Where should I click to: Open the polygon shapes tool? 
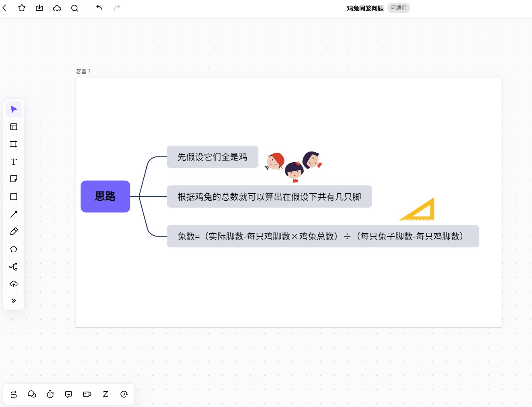tap(14, 249)
